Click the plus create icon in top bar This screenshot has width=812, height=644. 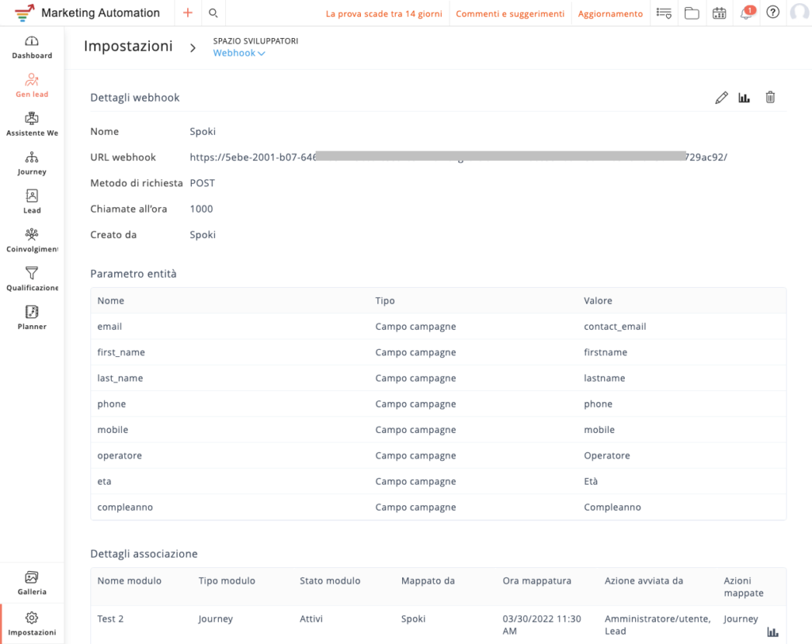pos(188,13)
